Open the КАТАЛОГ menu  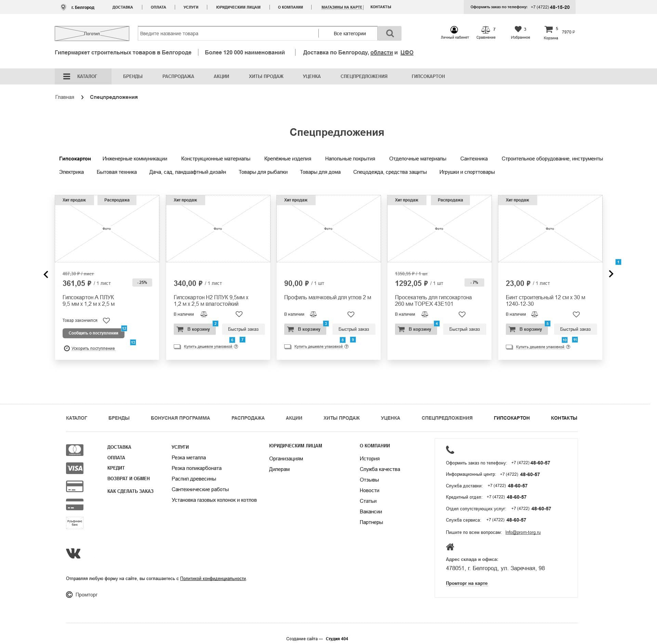[83, 76]
